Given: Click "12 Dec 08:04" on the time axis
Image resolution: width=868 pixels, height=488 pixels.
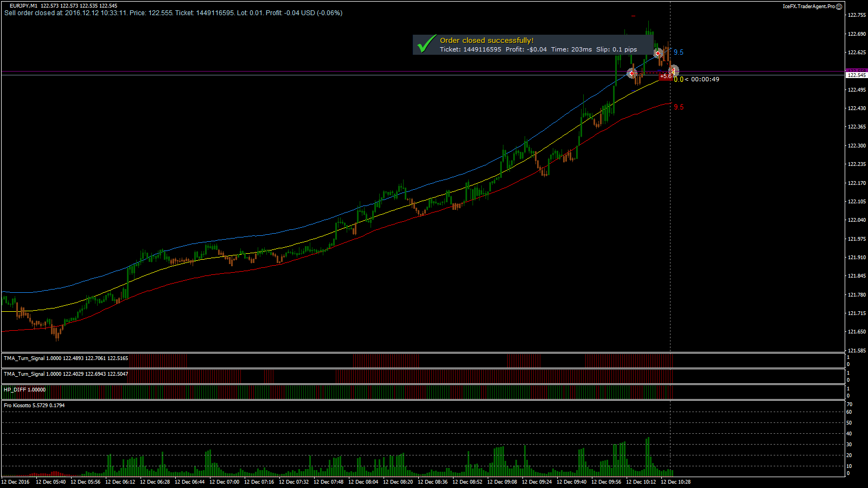Looking at the screenshot, I should coord(363,482).
